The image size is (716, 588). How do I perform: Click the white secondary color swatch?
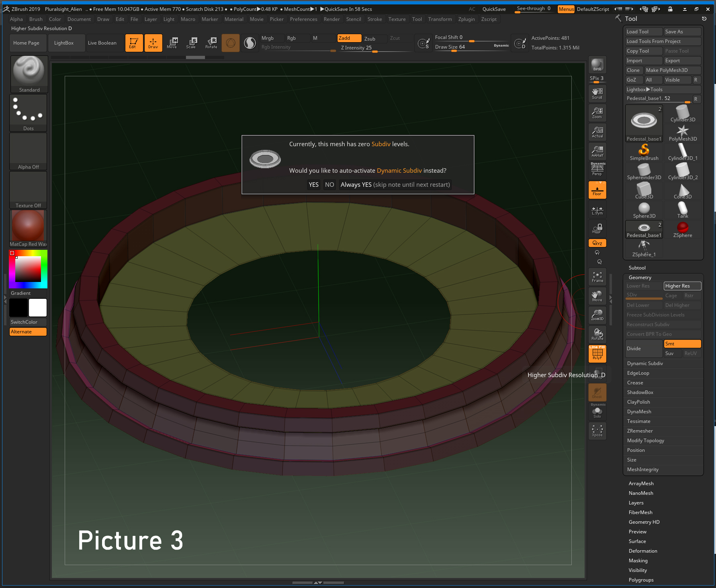click(38, 308)
